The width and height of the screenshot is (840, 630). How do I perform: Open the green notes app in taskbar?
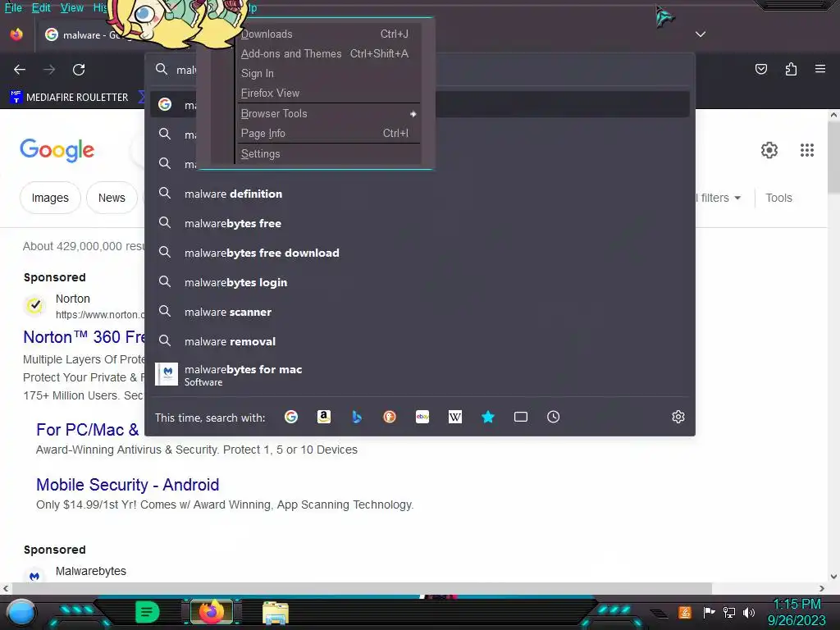[x=148, y=612]
